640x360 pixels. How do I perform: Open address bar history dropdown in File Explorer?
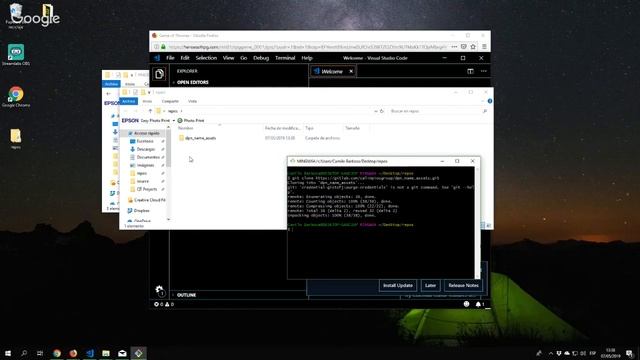[x=376, y=111]
